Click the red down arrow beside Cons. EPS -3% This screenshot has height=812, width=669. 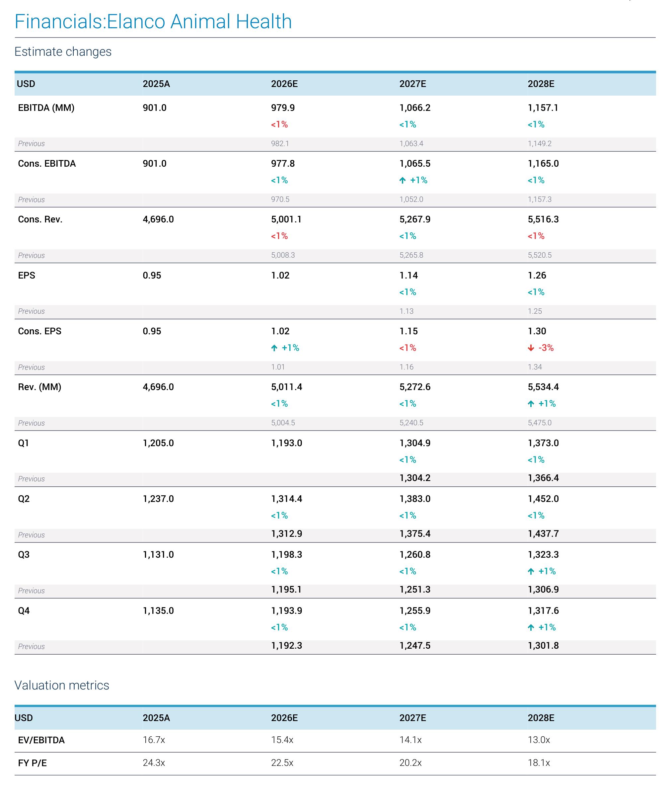(531, 348)
